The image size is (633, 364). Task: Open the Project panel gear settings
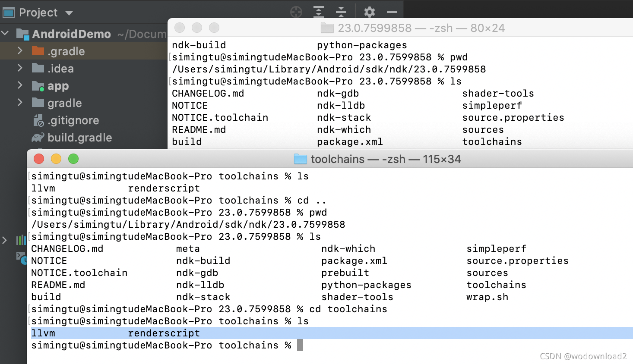click(x=370, y=12)
